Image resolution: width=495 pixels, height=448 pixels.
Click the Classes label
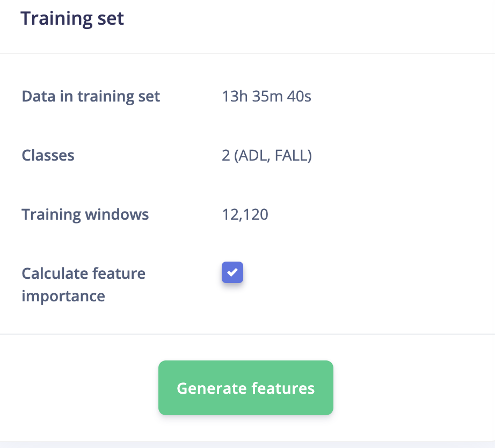pos(48,155)
